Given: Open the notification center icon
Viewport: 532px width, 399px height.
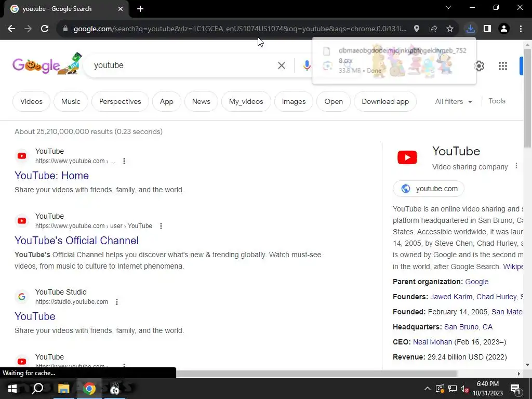Looking at the screenshot, I should click(x=515, y=389).
